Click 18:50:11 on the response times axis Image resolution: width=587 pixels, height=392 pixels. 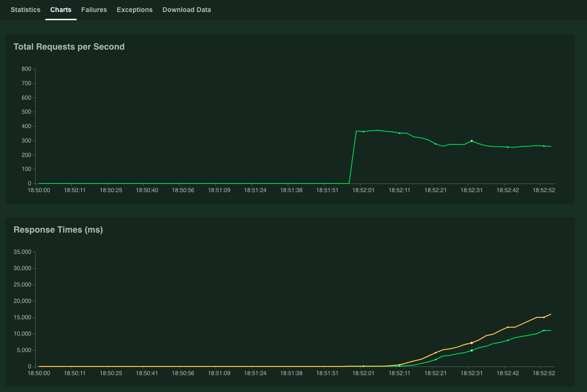75,373
